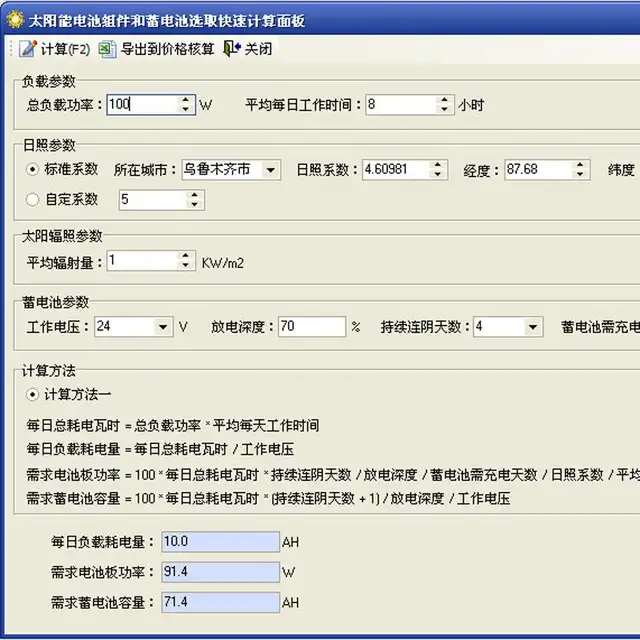640x640 pixels.
Task: Increase 自定系数 value with up arrow
Action: (195, 195)
